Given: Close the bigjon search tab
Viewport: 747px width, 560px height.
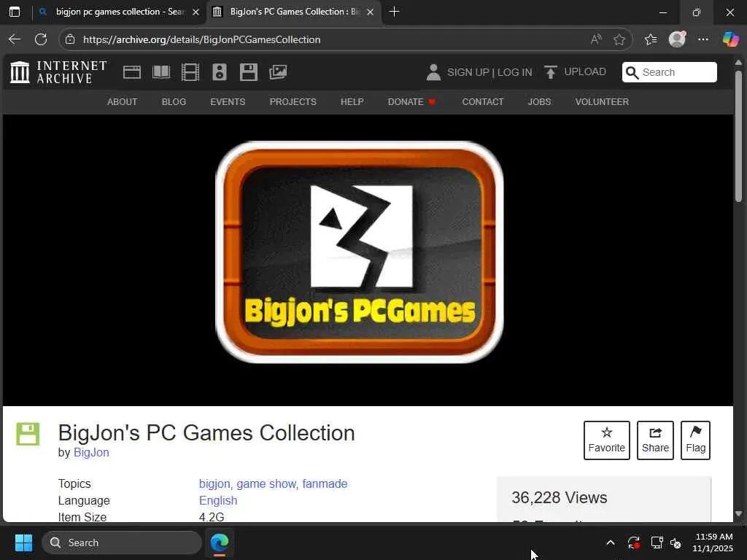Looking at the screenshot, I should click(x=196, y=12).
